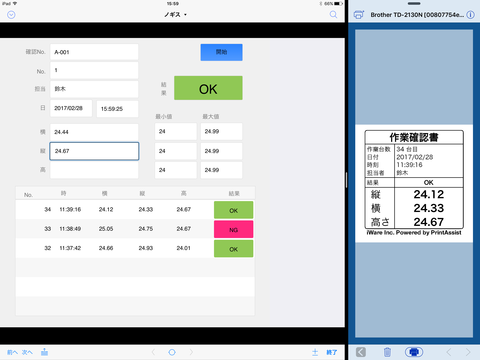This screenshot has height=360, width=480.
Task: Select the 担当 field containing 鈴木
Action: pos(94,89)
